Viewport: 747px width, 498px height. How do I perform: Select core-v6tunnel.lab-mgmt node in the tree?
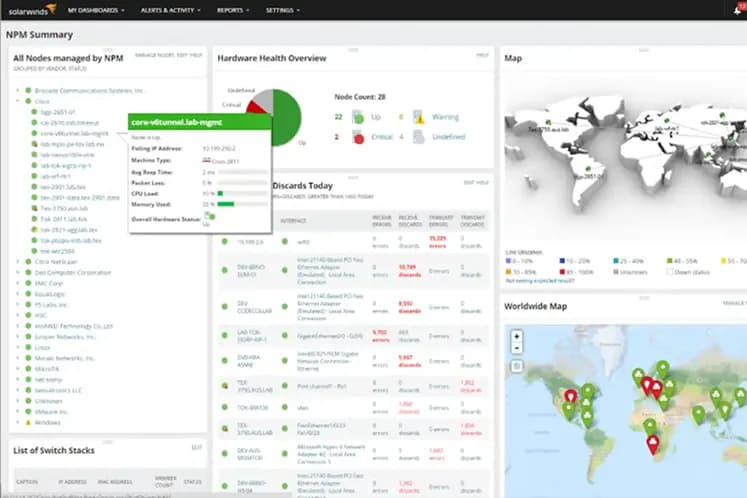coord(74,133)
